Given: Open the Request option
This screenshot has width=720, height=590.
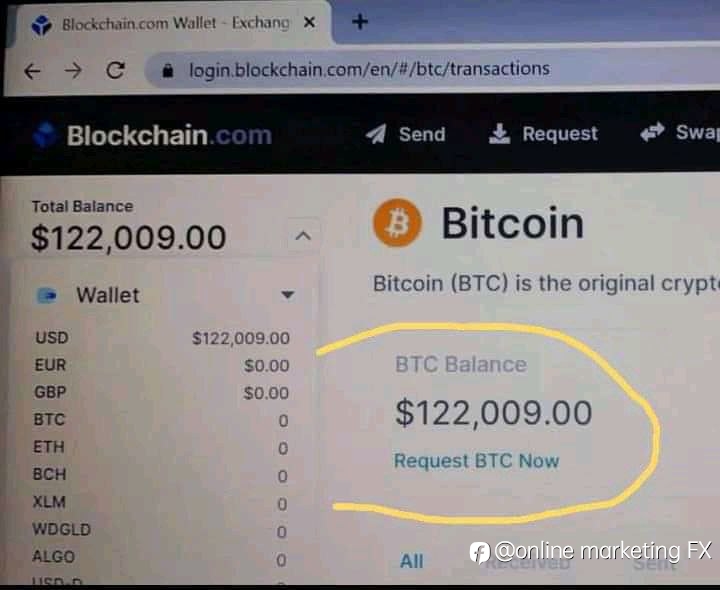Looking at the screenshot, I should (543, 134).
